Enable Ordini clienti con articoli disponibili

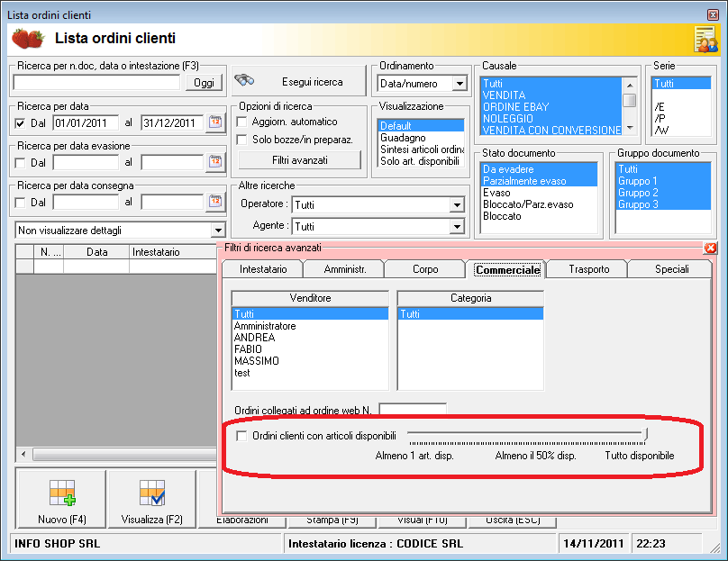coord(241,436)
